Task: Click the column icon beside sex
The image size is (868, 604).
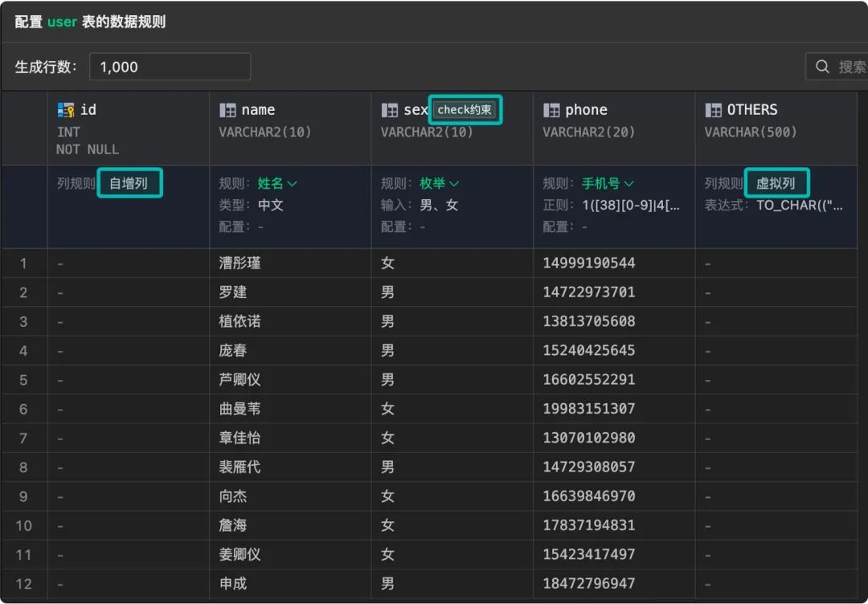Action: [x=390, y=110]
